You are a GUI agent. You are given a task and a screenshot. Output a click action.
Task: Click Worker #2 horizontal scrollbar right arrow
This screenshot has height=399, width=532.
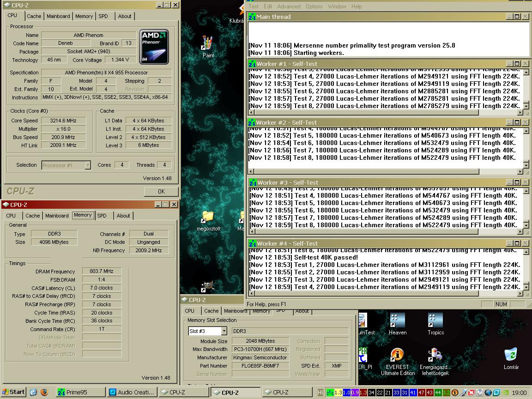pos(520,172)
